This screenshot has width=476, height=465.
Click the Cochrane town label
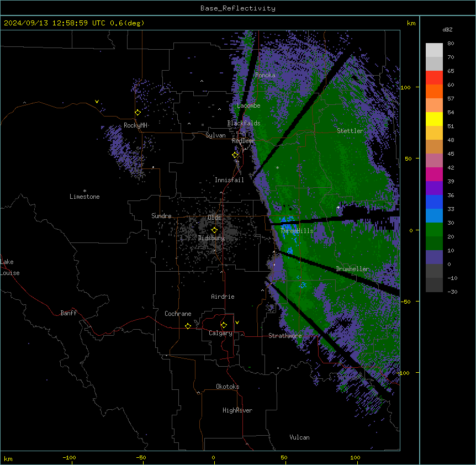(178, 314)
